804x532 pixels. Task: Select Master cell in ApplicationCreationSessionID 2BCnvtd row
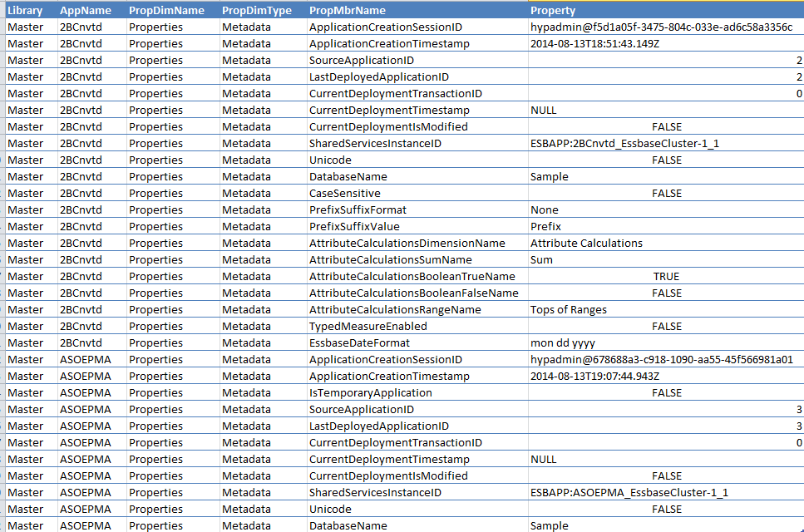point(31,27)
